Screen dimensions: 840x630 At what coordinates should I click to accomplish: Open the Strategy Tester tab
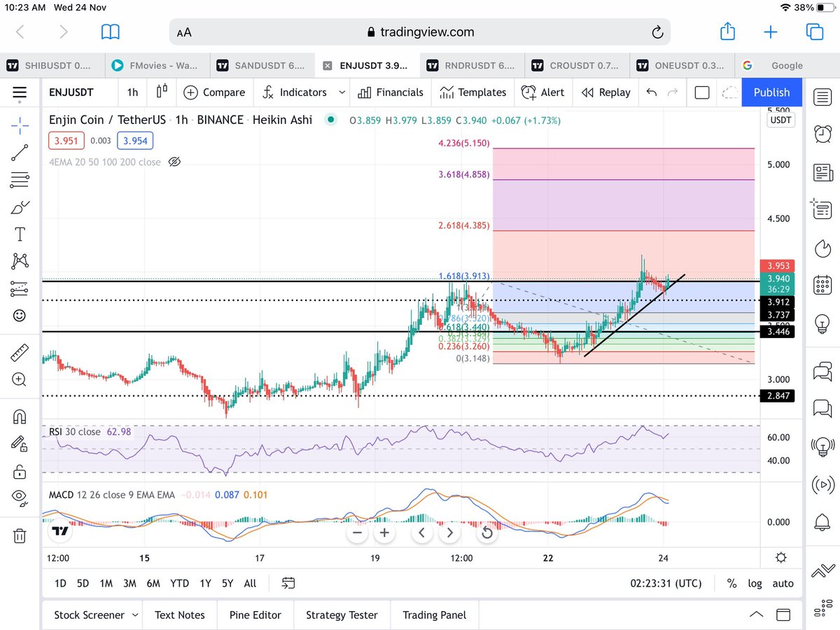[x=342, y=615]
